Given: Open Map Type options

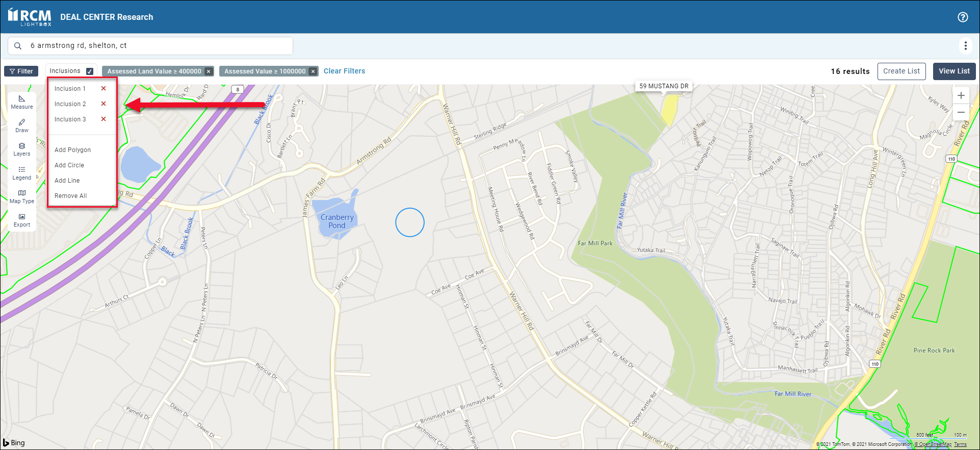Looking at the screenshot, I should coord(22,196).
